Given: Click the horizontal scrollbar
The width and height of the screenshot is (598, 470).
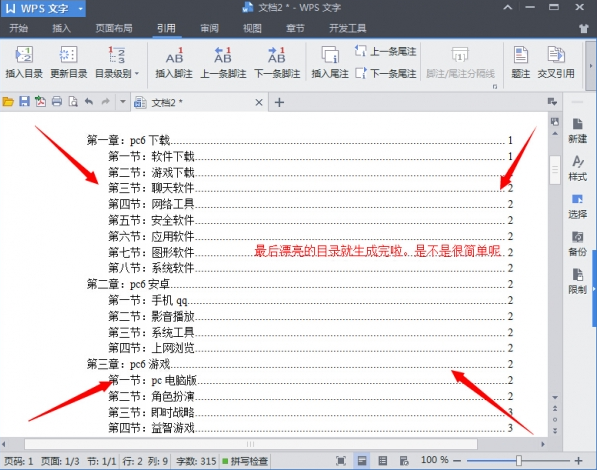Looking at the screenshot, I should pos(251,444).
